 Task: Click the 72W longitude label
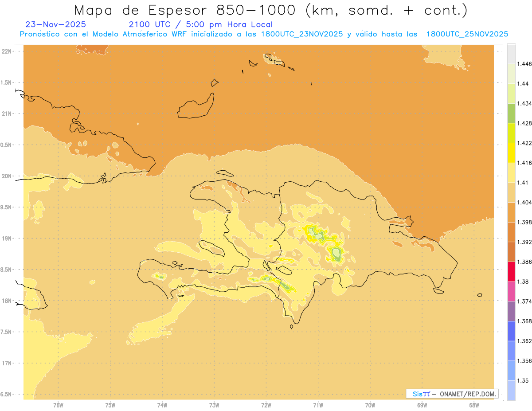[x=266, y=405]
